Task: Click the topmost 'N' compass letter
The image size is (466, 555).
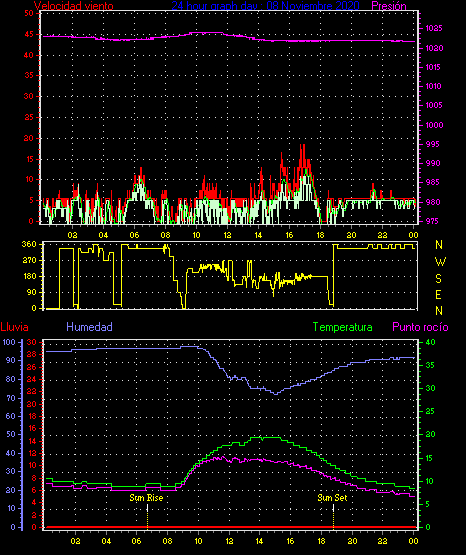Action: [x=439, y=245]
